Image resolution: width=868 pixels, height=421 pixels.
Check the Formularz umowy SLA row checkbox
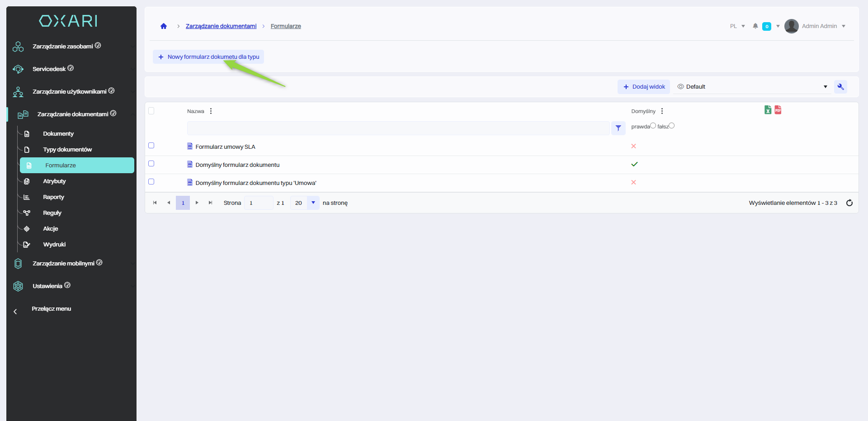(x=151, y=146)
